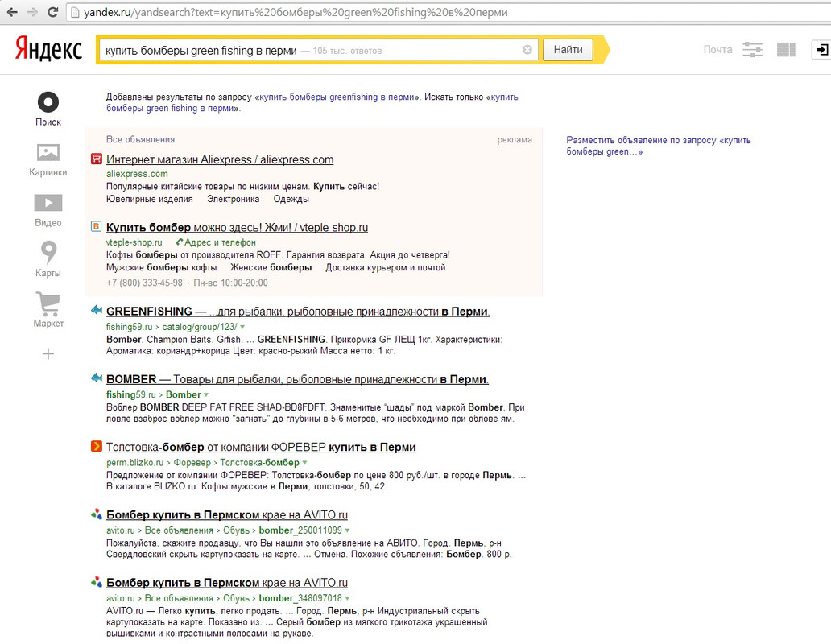831x644 pixels.
Task: Click the browser address bar URL
Action: pyautogui.click(x=296, y=12)
